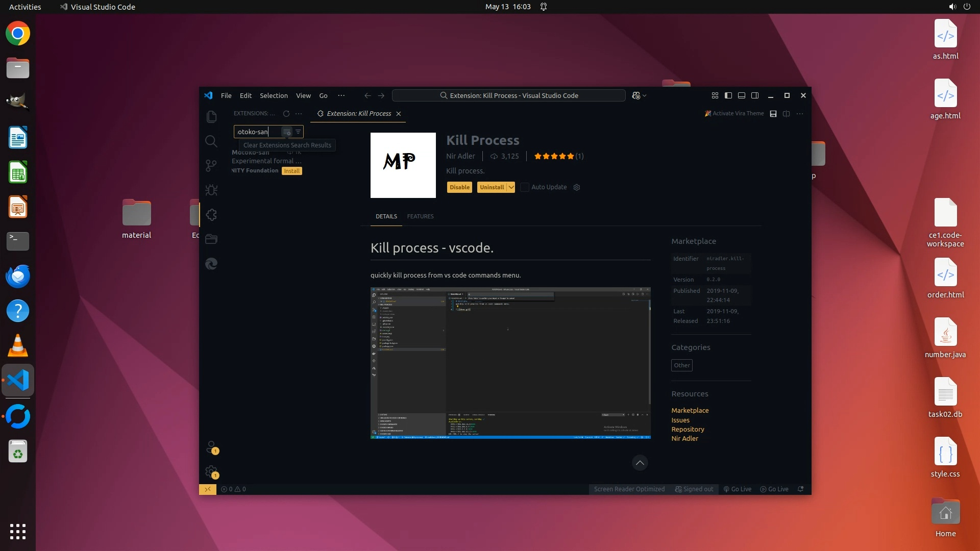The image size is (980, 551).
Task: Toggle the bottom panel layout button
Action: pos(742,95)
